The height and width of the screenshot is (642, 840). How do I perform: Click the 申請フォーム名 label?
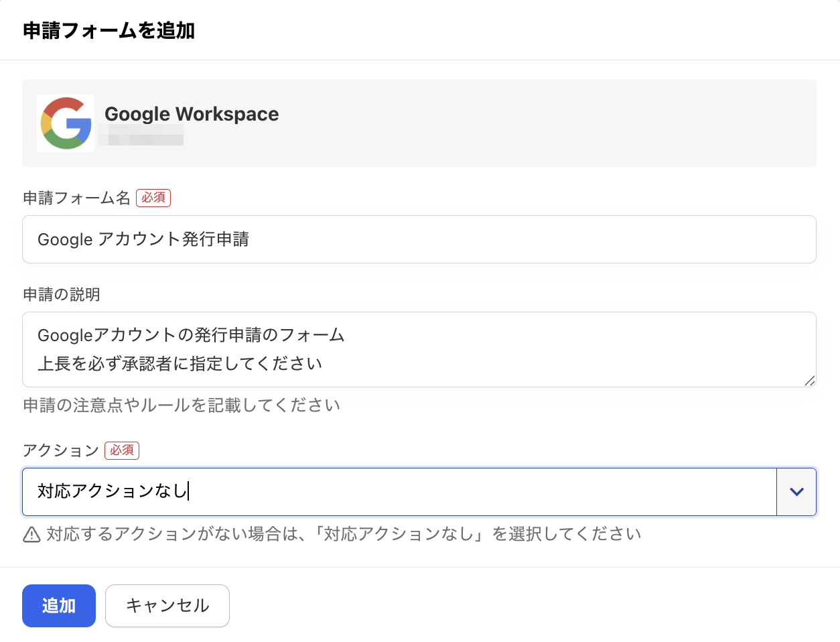tap(76, 198)
